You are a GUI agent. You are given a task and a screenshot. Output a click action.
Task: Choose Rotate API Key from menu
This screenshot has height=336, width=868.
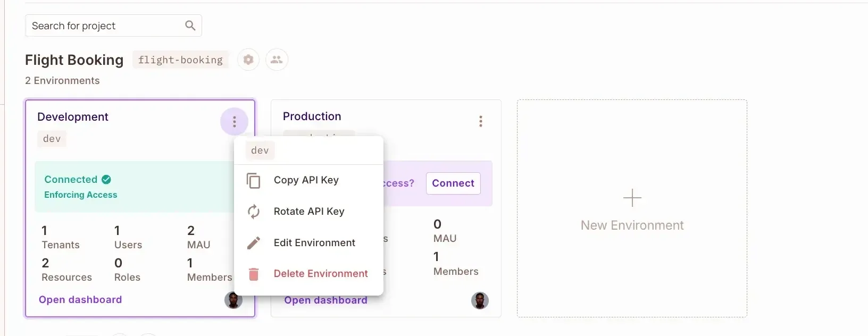(309, 212)
